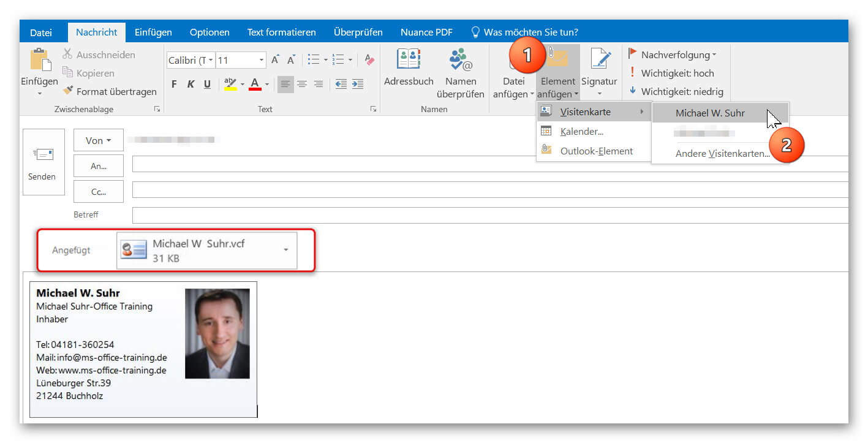Screen dimensions: 868x443
Task: Click into the Cc field
Action: [x=490, y=190]
